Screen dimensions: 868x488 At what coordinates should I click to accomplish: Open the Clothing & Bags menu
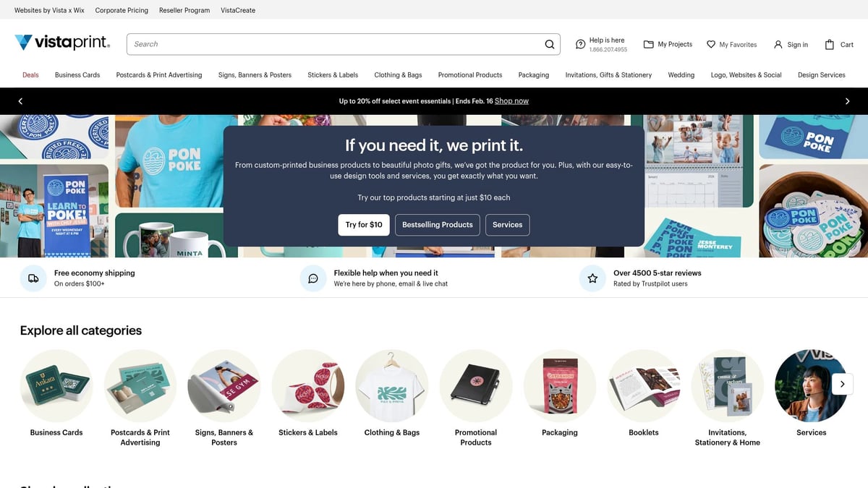(x=398, y=75)
